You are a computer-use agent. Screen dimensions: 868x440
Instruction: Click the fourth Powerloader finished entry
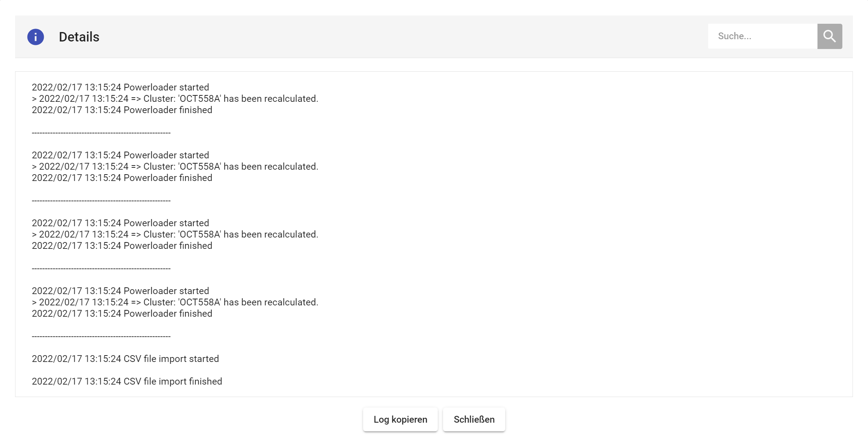tap(122, 313)
